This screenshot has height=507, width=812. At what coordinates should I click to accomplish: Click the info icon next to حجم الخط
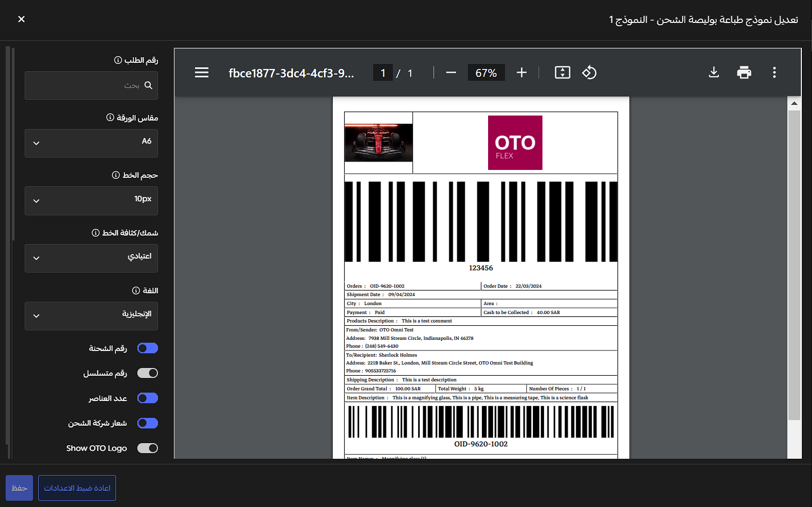tap(116, 175)
